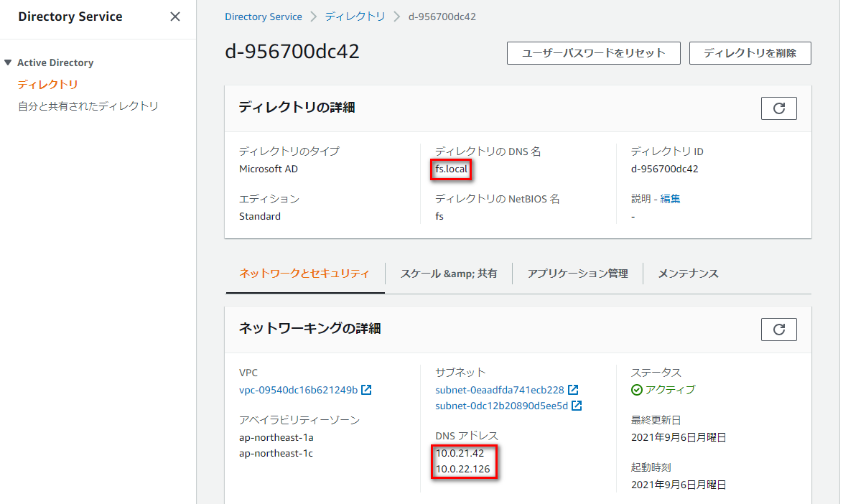Refresh the ディレクトリの詳細 panel
Image resolution: width=843 pixels, height=504 pixels.
coord(778,108)
